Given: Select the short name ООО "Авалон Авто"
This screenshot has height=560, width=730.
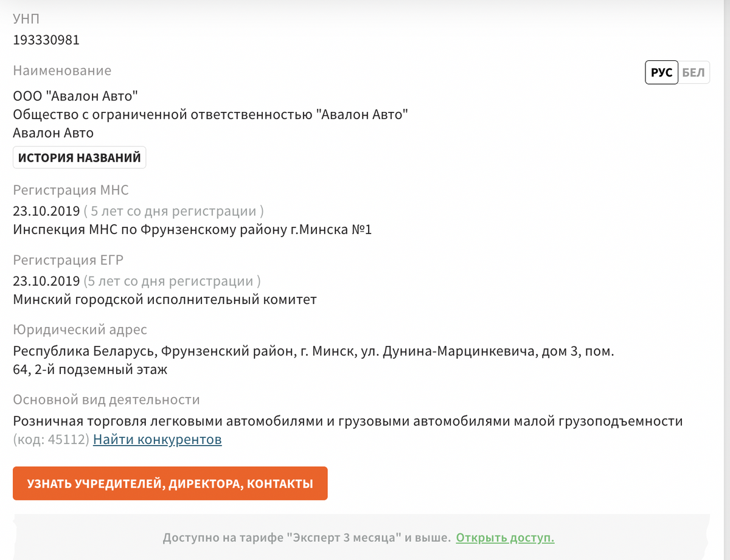Looking at the screenshot, I should click(x=75, y=95).
